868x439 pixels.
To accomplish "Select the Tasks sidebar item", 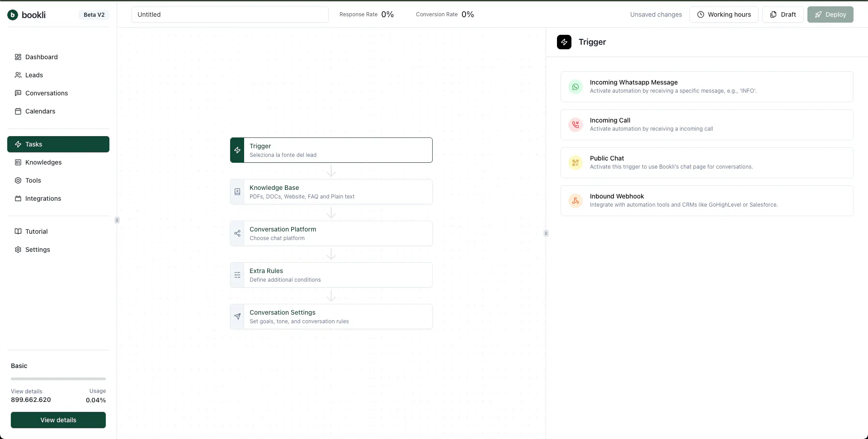I will (x=58, y=144).
